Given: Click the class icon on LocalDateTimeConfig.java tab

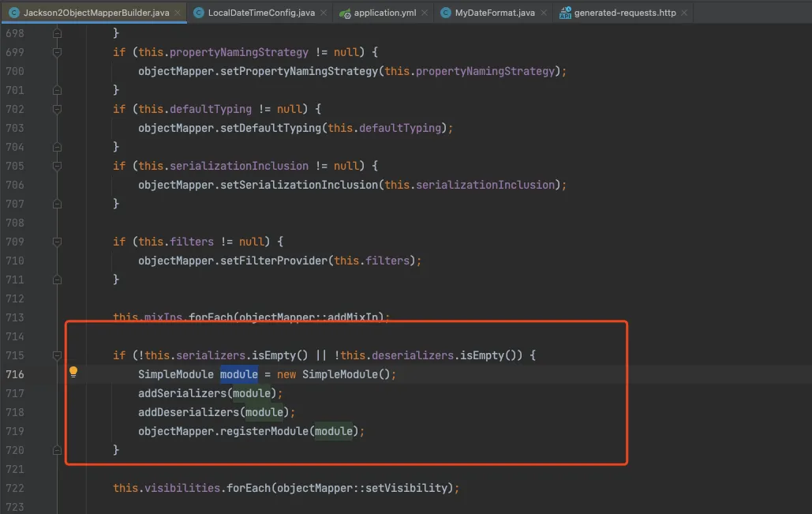Looking at the screenshot, I should click(198, 13).
